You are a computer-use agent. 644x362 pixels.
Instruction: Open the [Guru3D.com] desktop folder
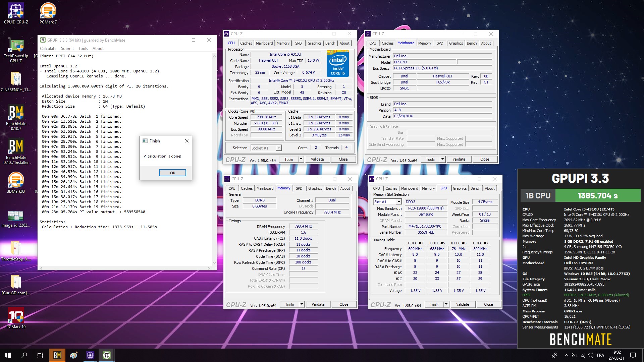pos(16,285)
